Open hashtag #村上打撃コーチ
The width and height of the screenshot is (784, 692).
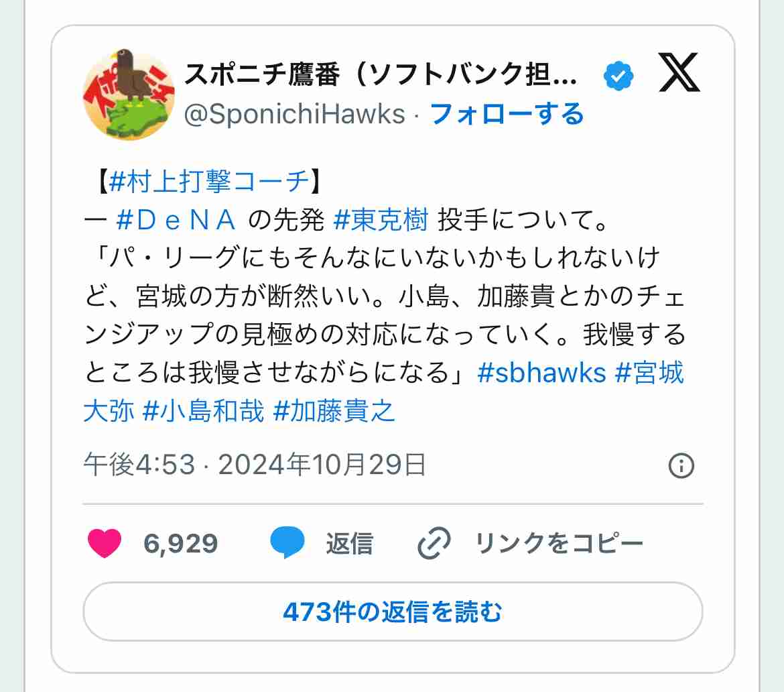(x=209, y=180)
